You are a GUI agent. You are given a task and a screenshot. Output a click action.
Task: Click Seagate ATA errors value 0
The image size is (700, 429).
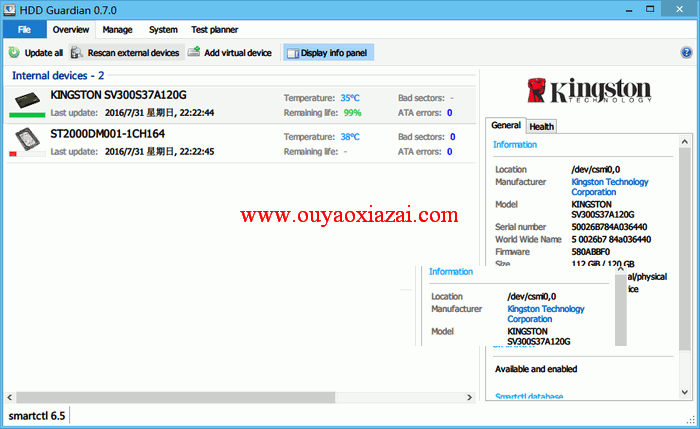tap(450, 152)
